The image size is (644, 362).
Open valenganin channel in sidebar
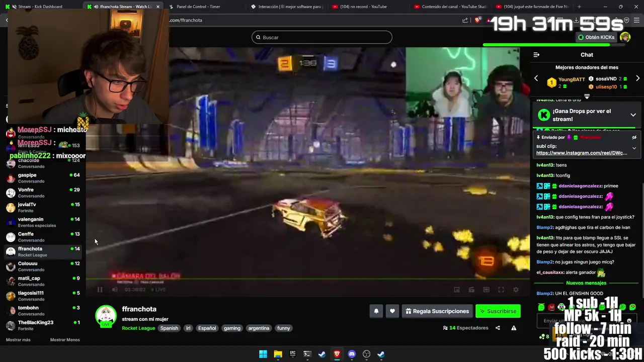pyautogui.click(x=43, y=222)
